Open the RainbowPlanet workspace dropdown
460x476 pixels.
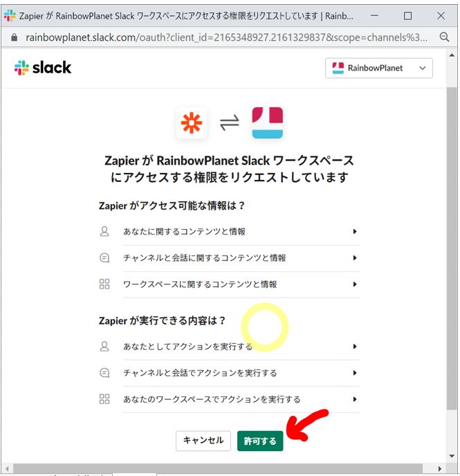378,68
